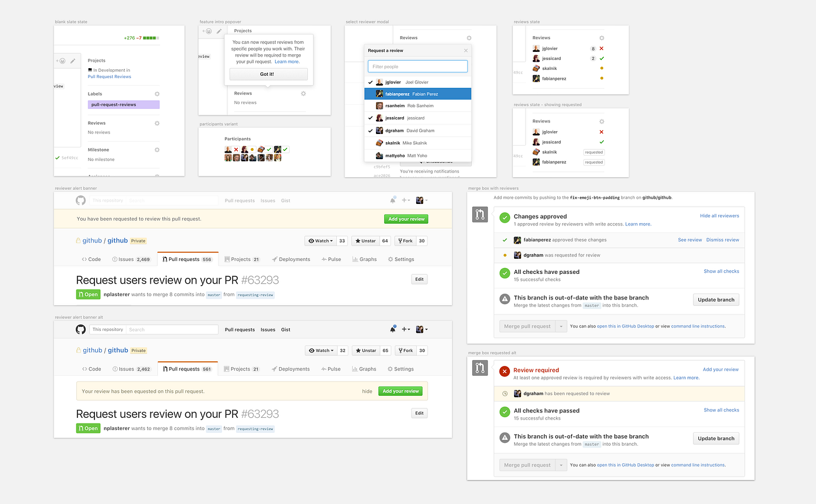Uncheck jessicard in the Request a review list
The image size is (816, 504).
point(418,118)
